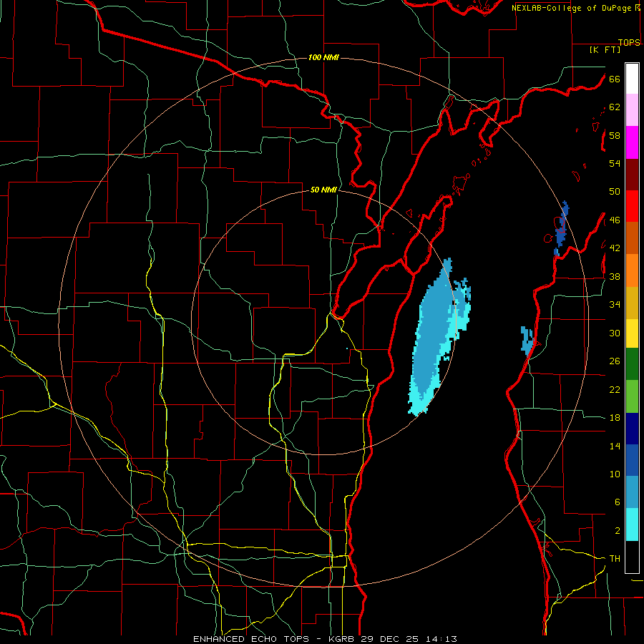
Task: Click the legend value "10"
Action: pyautogui.click(x=615, y=474)
